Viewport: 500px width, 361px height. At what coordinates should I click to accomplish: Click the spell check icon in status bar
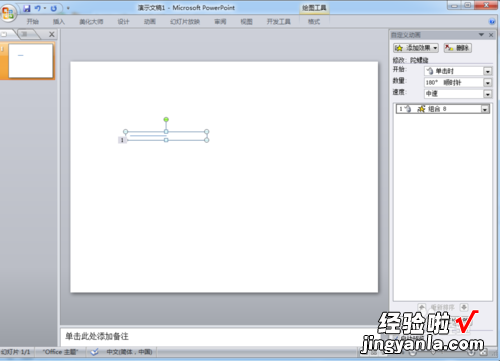tap(94, 352)
